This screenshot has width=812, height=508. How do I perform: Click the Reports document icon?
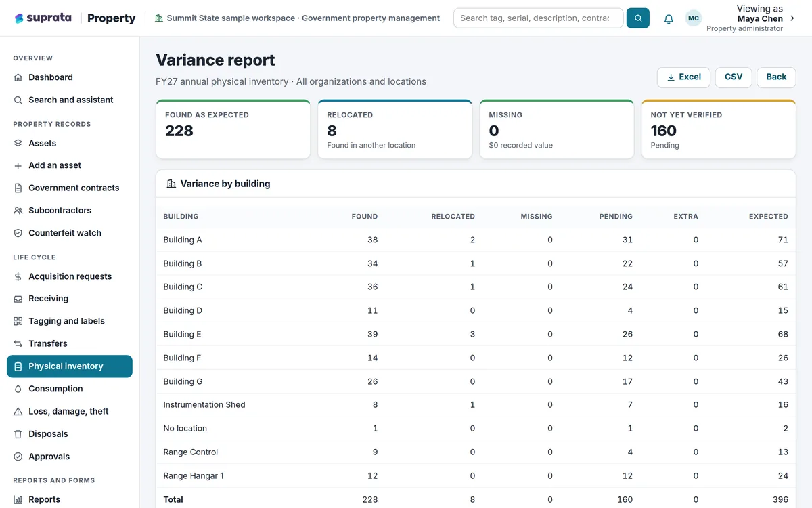pyautogui.click(x=18, y=499)
